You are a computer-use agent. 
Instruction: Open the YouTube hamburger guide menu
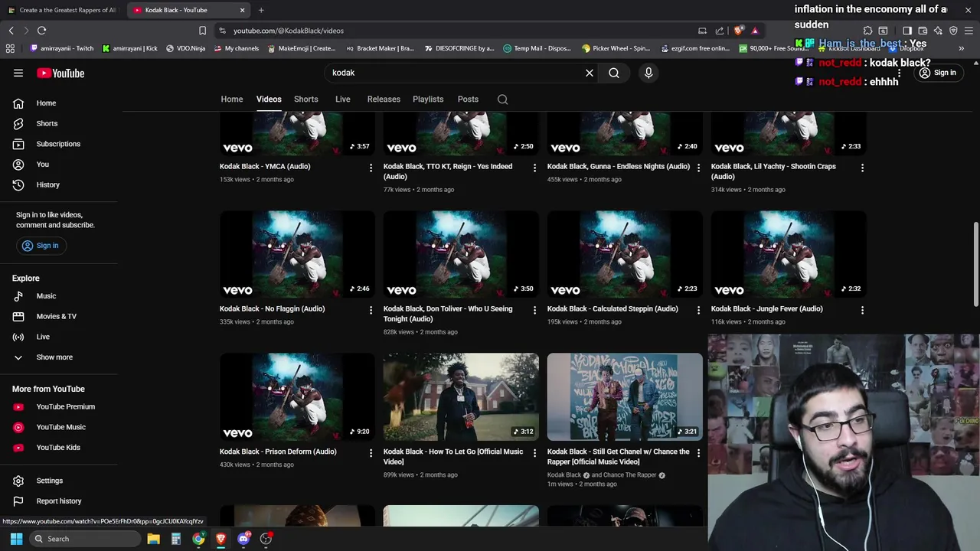click(18, 73)
